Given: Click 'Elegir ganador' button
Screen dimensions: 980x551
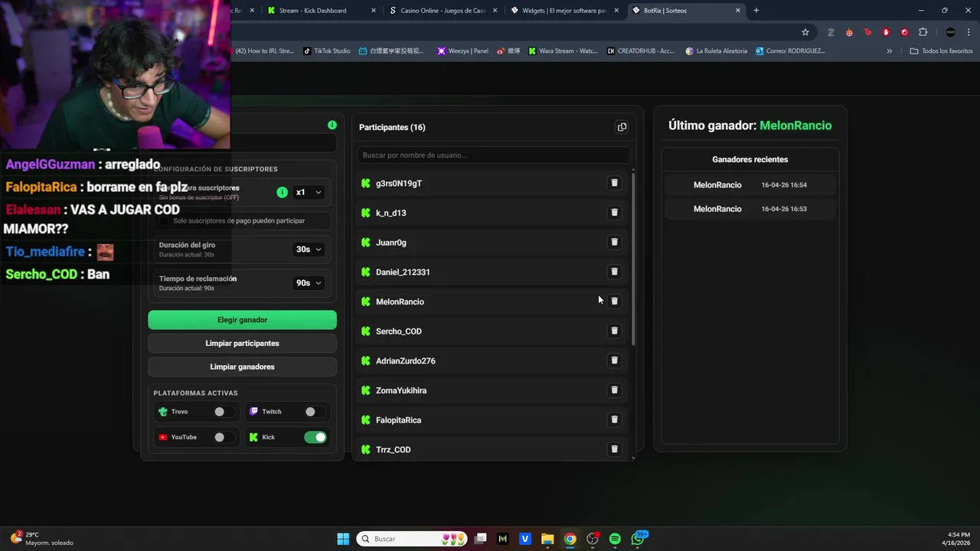Looking at the screenshot, I should [242, 320].
